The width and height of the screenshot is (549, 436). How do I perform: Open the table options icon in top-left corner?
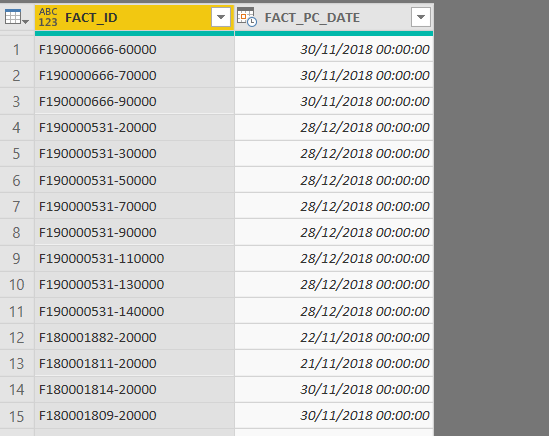point(16,18)
